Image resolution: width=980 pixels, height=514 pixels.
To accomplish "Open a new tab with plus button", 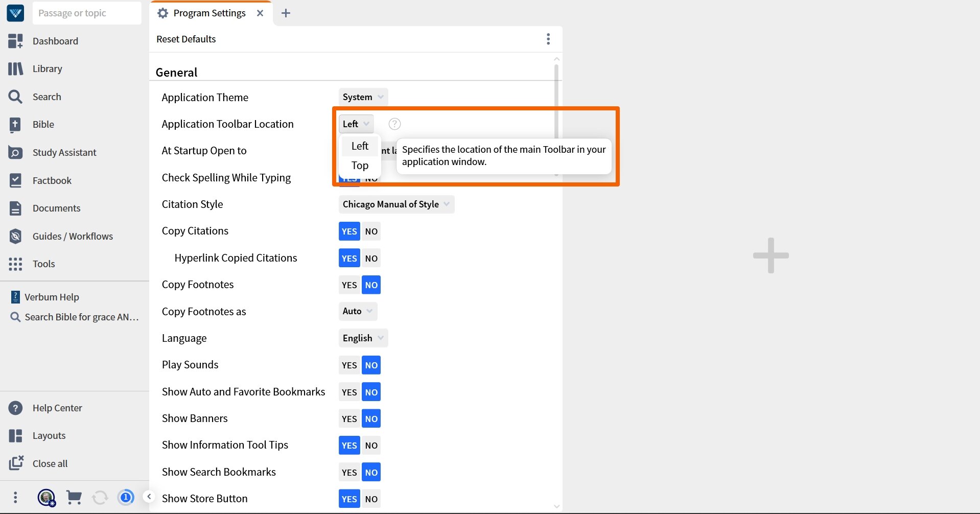I will 286,13.
